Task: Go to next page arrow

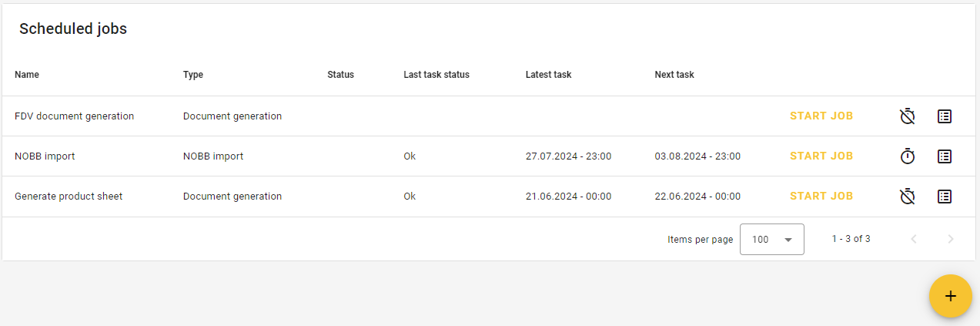Action: (x=951, y=239)
